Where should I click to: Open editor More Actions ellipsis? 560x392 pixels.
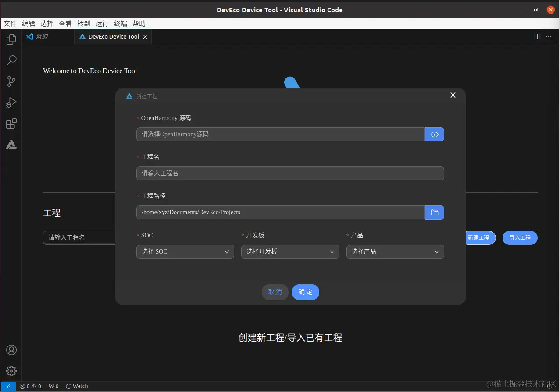coord(549,37)
